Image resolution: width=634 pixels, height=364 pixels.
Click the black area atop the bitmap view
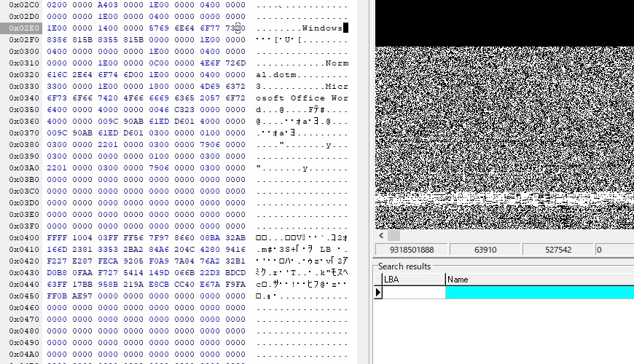click(x=504, y=23)
